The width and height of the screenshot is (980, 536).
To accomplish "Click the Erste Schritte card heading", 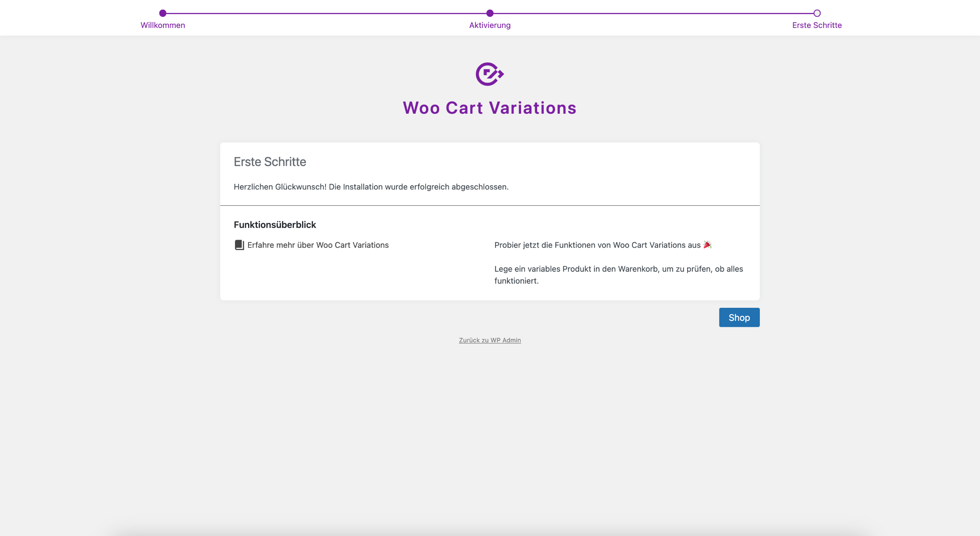I will coord(270,162).
